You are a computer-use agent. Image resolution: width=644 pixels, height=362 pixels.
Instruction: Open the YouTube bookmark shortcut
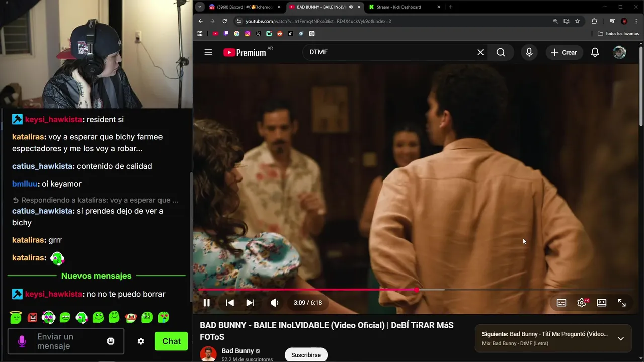[x=215, y=34]
